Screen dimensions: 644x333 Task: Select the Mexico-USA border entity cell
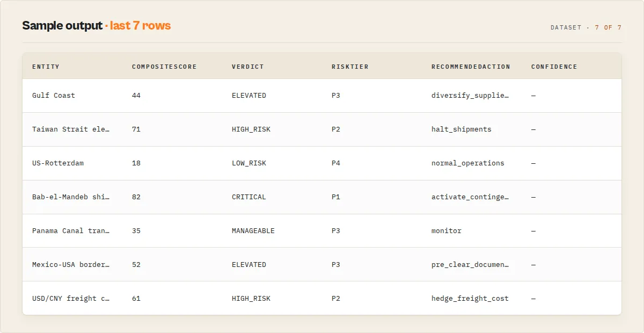[71, 265]
